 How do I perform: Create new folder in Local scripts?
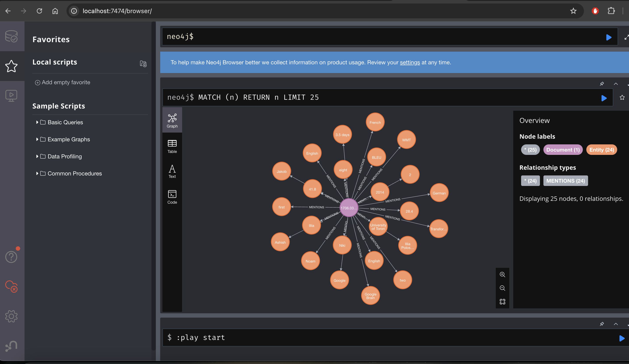143,64
